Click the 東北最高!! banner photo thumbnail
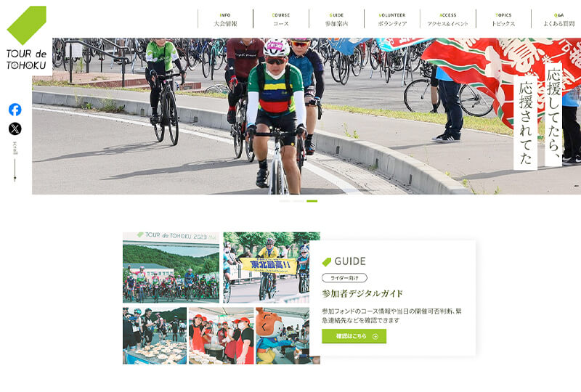 coord(272,267)
